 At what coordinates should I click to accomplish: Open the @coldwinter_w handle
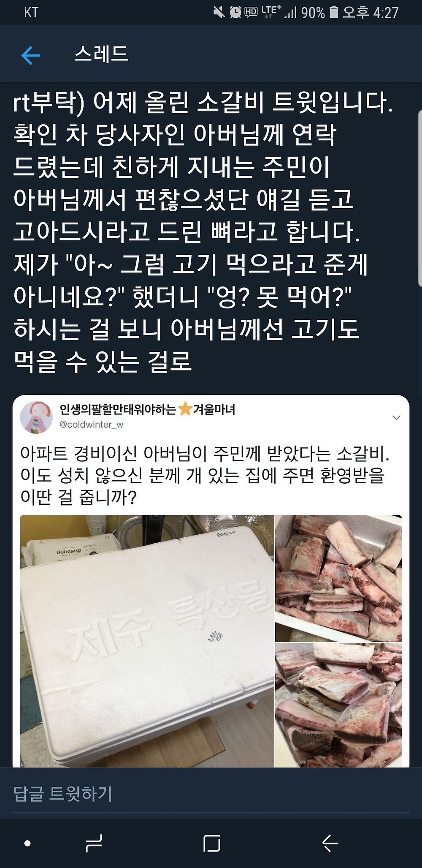click(x=92, y=424)
